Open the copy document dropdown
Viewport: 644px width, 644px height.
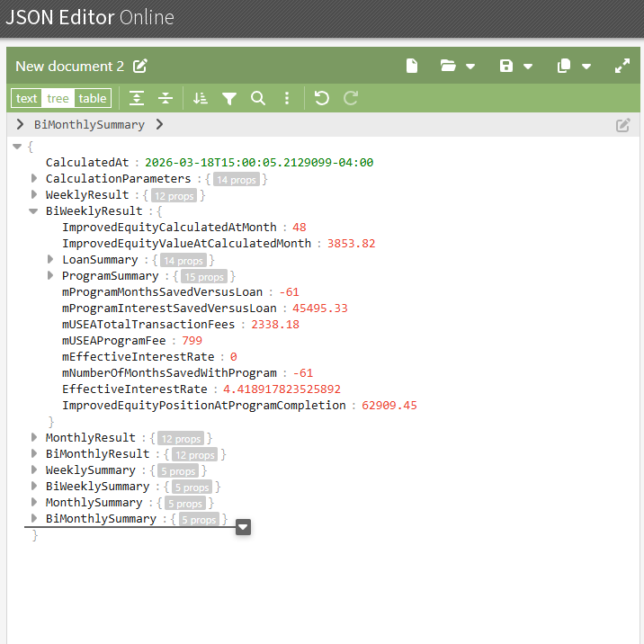(x=574, y=66)
